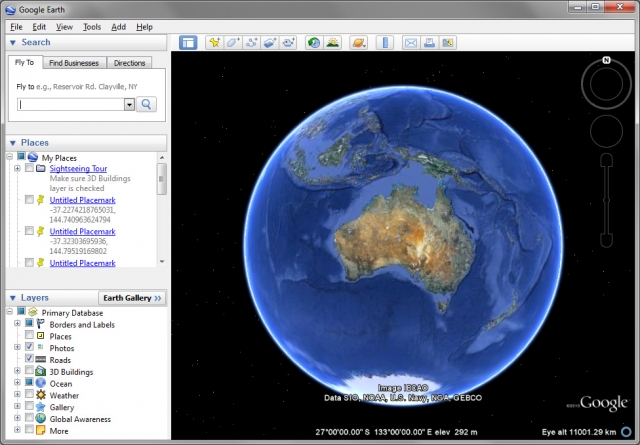
Task: Select the Fly To tab
Action: (x=24, y=62)
